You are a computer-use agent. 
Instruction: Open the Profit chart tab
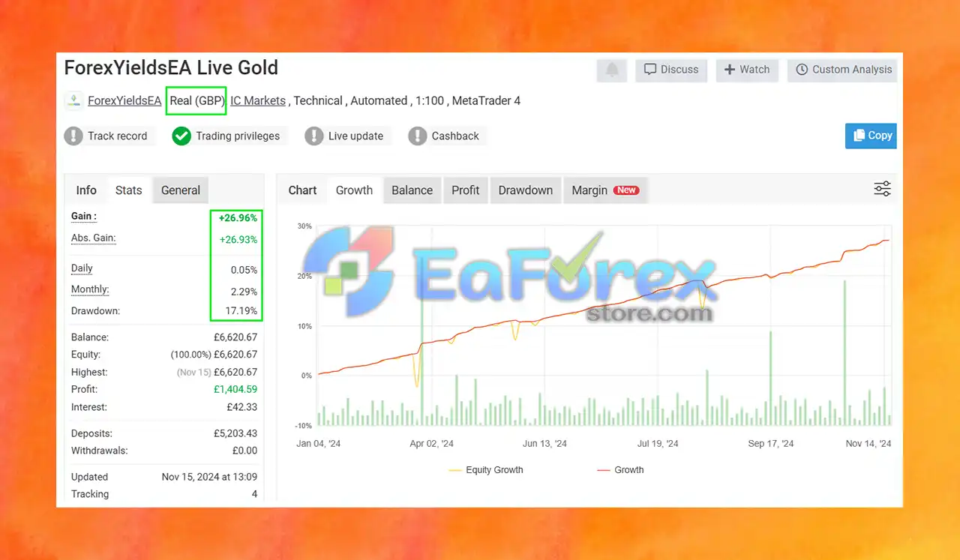466,190
